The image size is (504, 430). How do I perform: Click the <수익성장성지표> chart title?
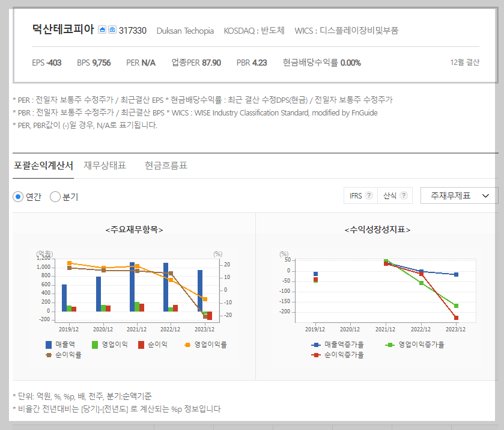click(377, 230)
